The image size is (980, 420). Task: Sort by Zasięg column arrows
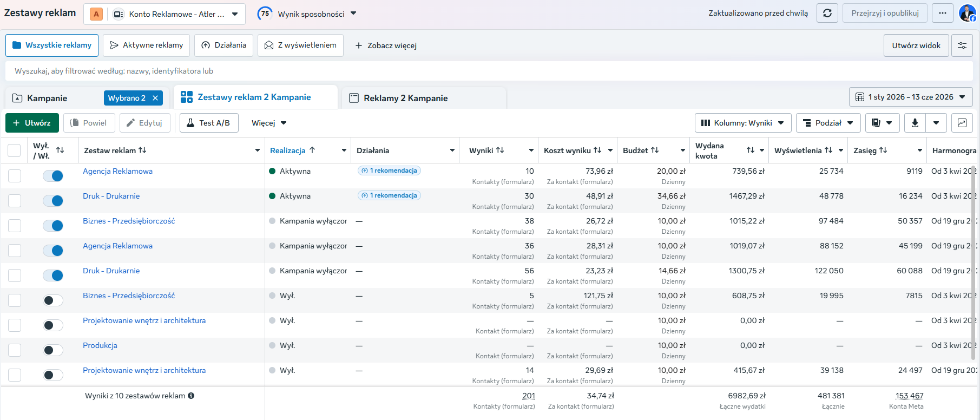point(883,150)
